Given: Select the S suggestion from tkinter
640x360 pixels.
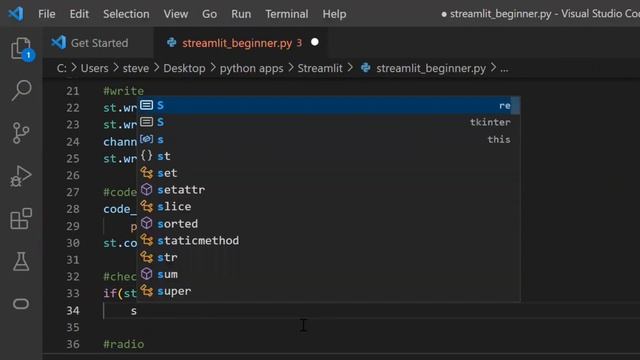Looking at the screenshot, I should click(328, 122).
